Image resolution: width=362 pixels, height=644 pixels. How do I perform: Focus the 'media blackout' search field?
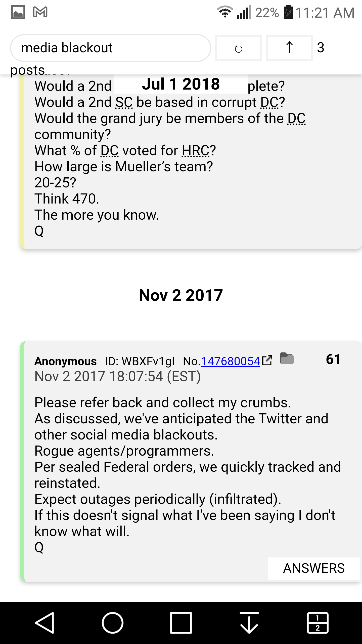pyautogui.click(x=110, y=48)
